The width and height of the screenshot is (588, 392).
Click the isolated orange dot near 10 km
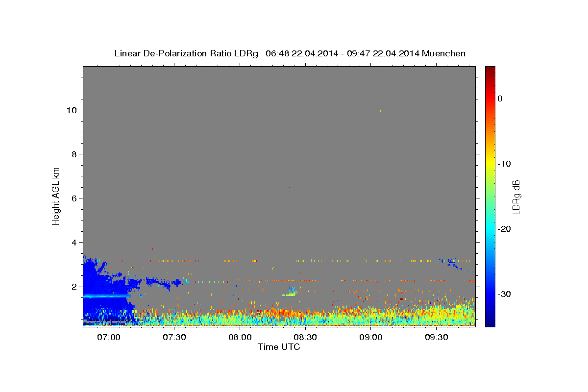pos(380,111)
